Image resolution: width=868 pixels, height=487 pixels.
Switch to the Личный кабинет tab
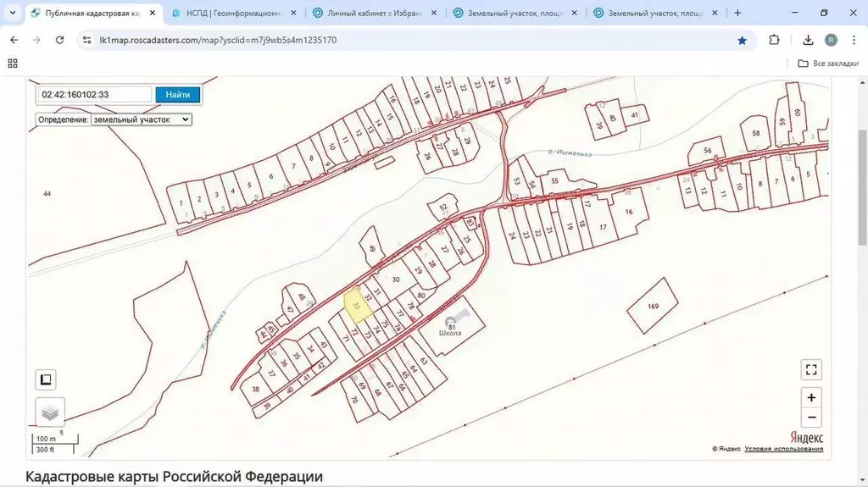pos(373,13)
